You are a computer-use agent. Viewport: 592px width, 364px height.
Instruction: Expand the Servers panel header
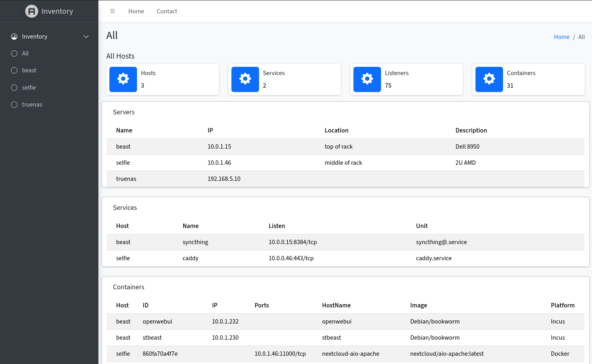(x=124, y=112)
